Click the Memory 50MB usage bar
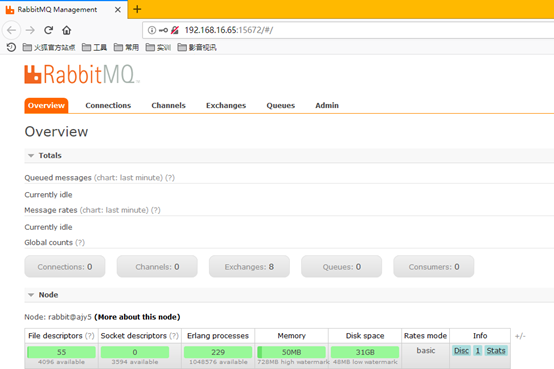The width and height of the screenshot is (554, 369). pos(291,352)
